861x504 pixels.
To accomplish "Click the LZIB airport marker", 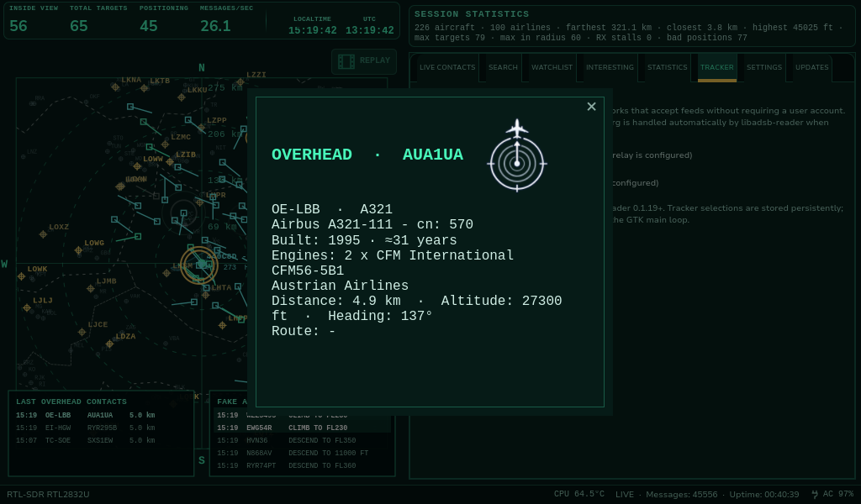I will click(170, 162).
